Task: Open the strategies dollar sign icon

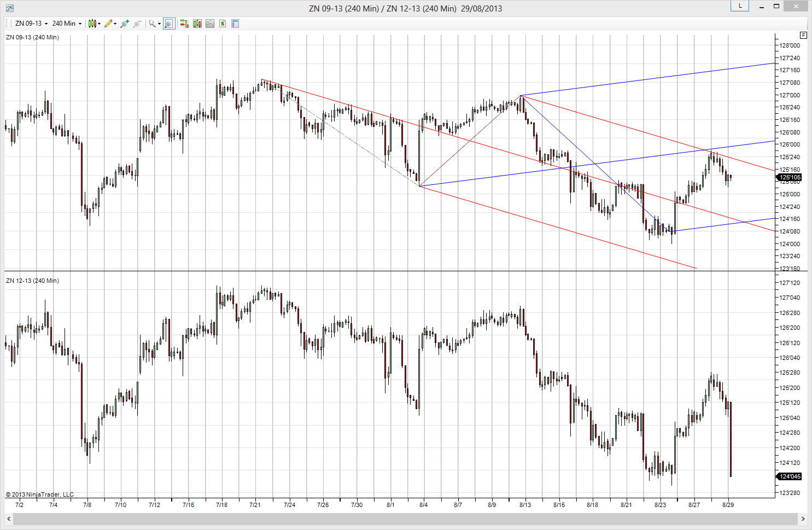Action: pos(223,24)
